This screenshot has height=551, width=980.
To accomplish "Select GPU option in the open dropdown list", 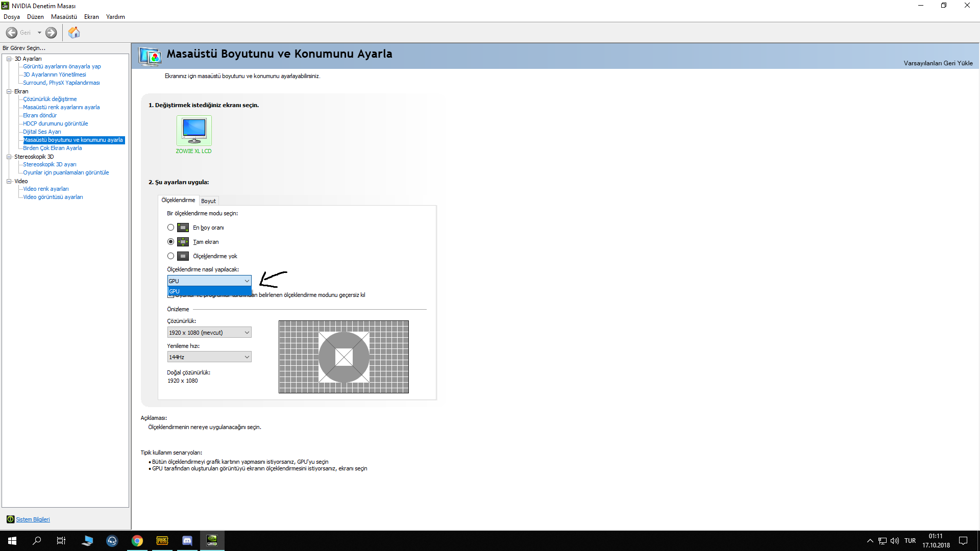I will tap(209, 291).
